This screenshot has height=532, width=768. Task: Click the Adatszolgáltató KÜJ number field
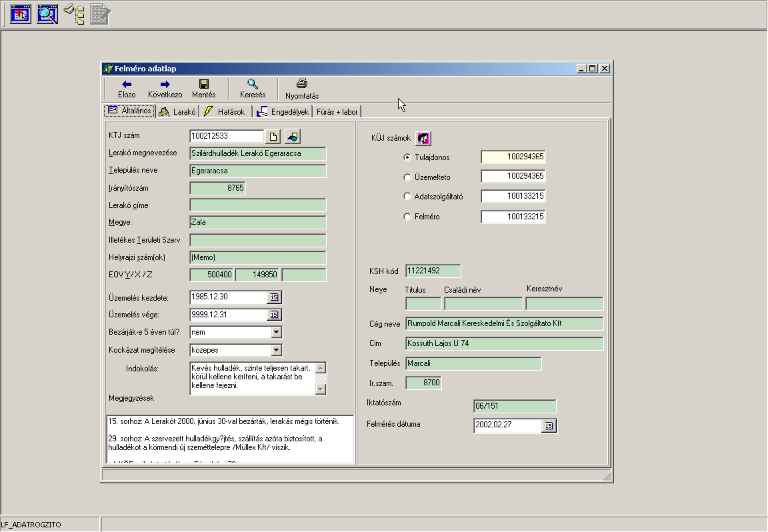point(513,196)
